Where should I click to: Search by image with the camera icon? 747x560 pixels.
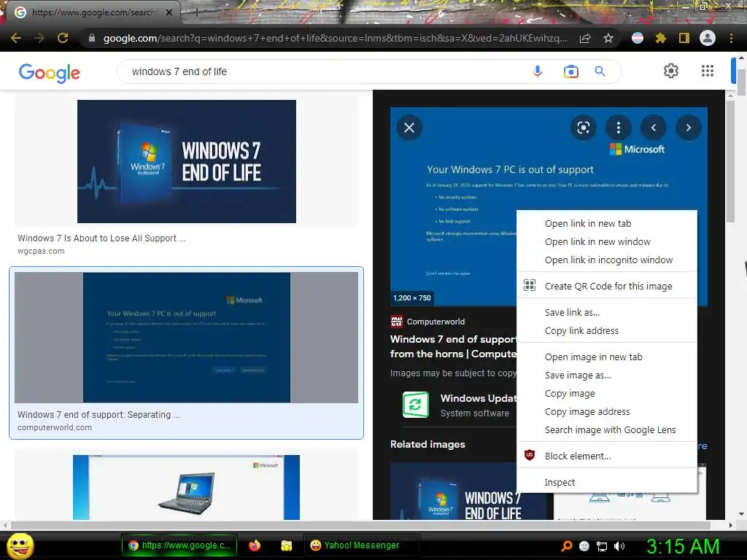click(570, 71)
